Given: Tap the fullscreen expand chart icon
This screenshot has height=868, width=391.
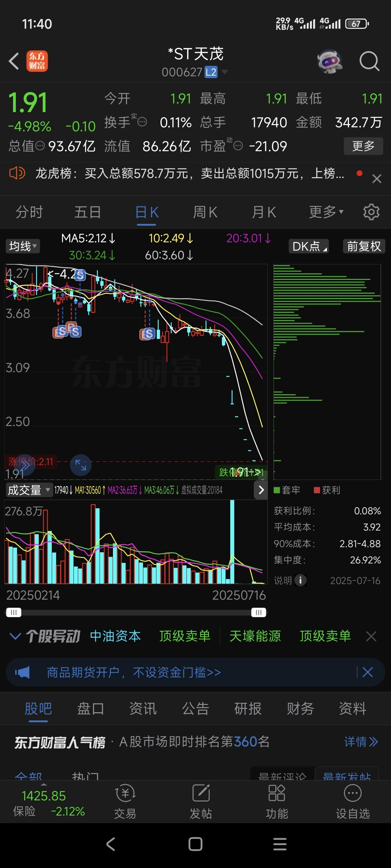Looking at the screenshot, I should 80,465.
